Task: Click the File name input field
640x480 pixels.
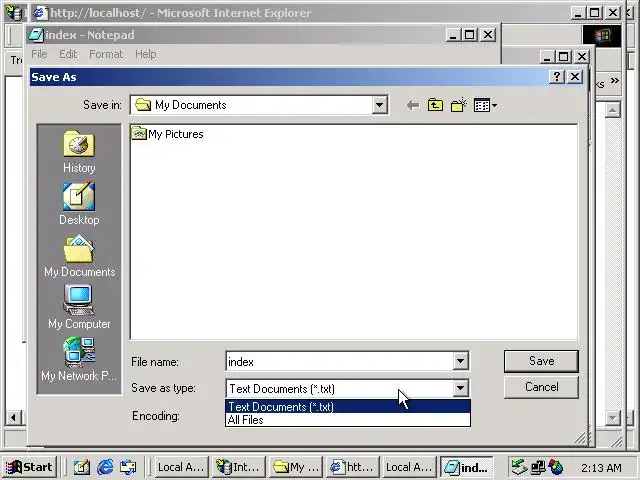Action: (340, 361)
